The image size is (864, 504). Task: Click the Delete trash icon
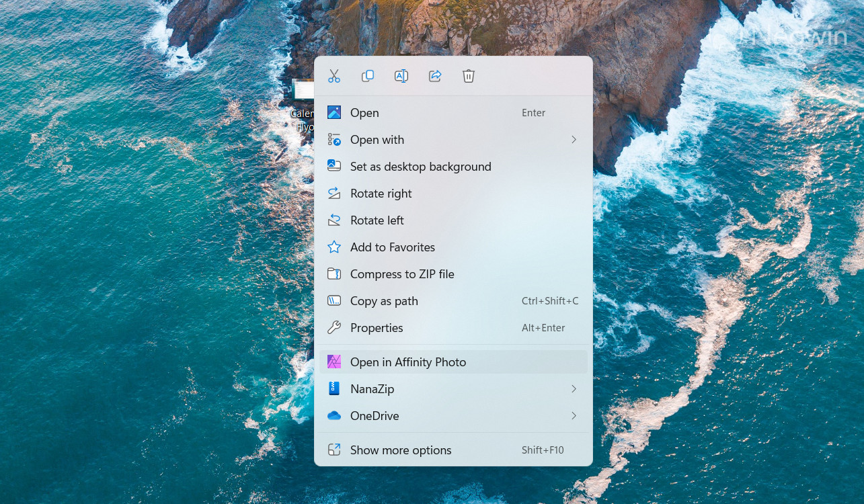[469, 76]
